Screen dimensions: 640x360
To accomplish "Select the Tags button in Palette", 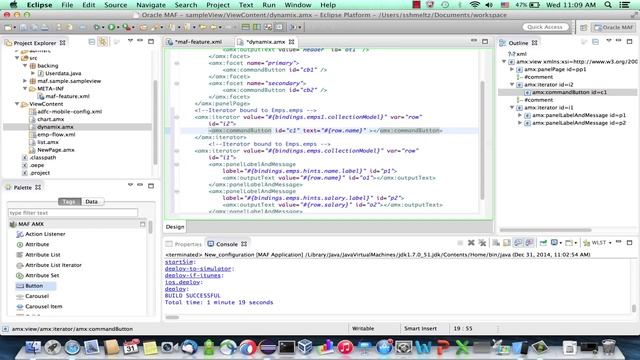I will point(70,201).
